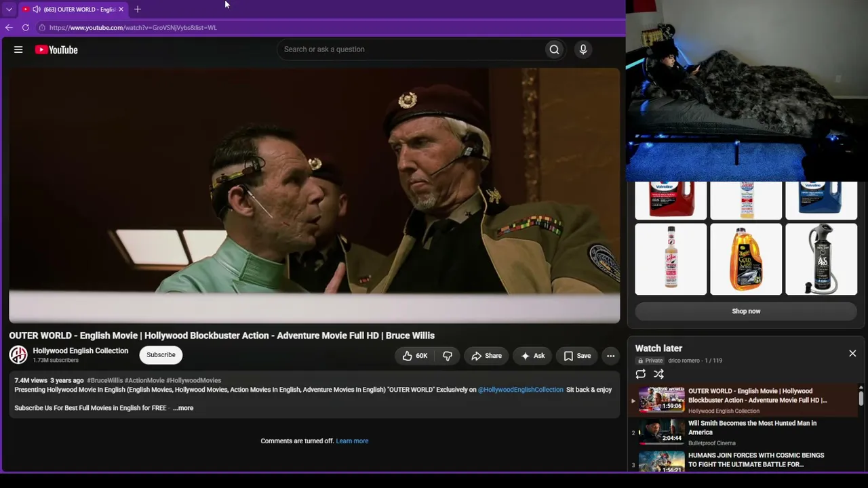The width and height of the screenshot is (868, 488).
Task: Close the OUTER WORLD browser tab
Action: [121, 9]
